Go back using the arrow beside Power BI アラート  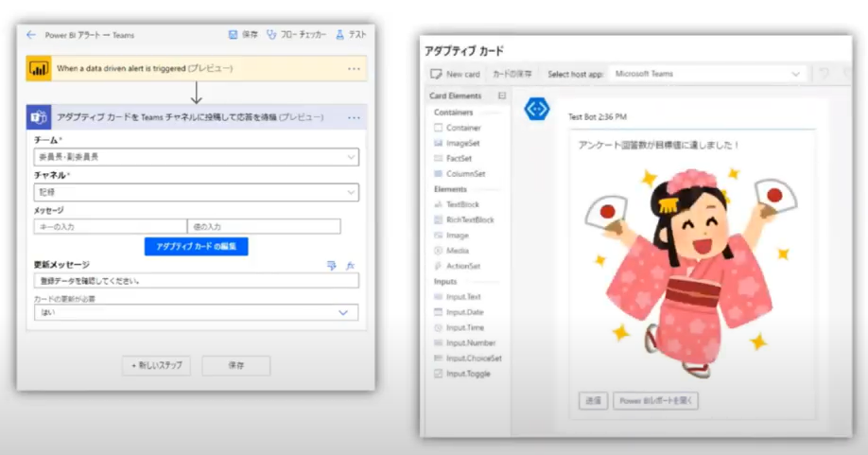(31, 35)
